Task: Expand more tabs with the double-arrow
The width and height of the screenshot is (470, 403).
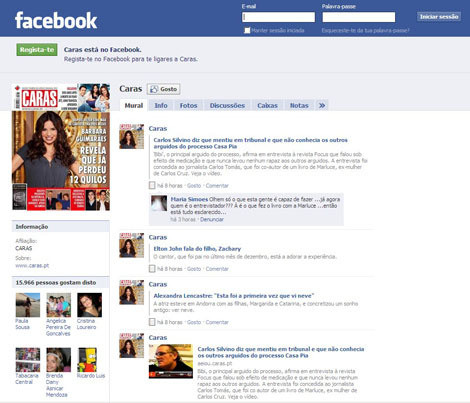Action: point(322,105)
